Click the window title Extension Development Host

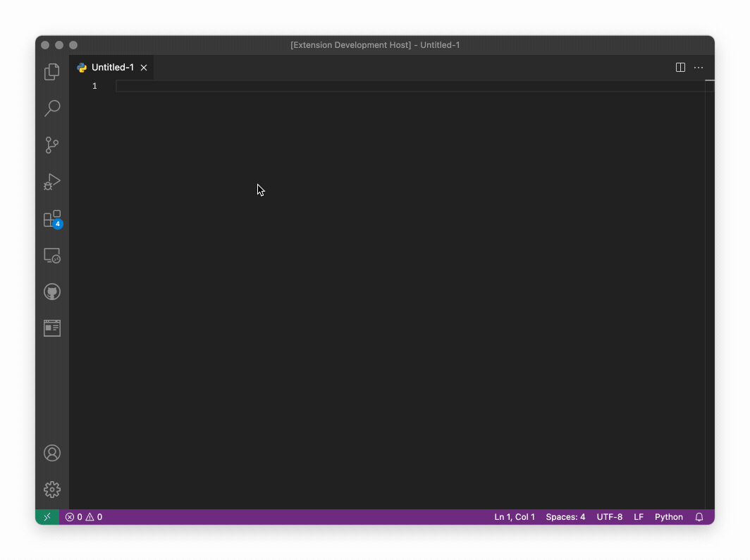tap(375, 45)
